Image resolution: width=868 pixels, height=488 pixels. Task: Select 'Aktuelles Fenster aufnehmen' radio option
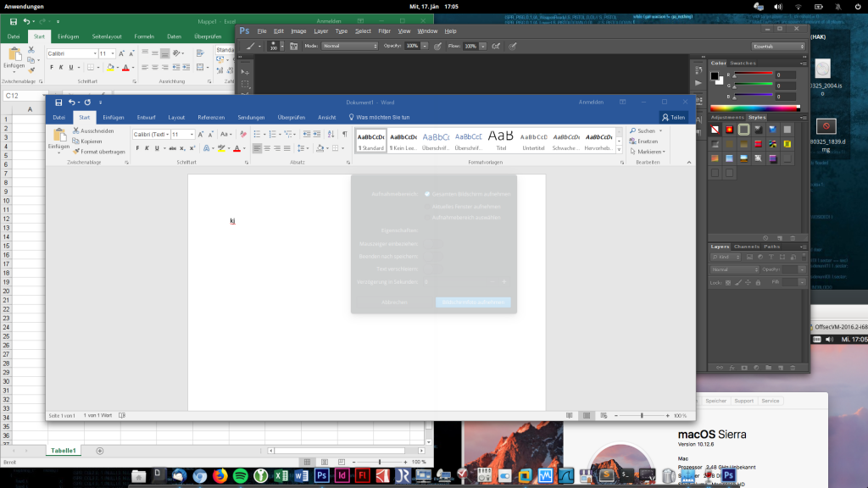tap(427, 207)
